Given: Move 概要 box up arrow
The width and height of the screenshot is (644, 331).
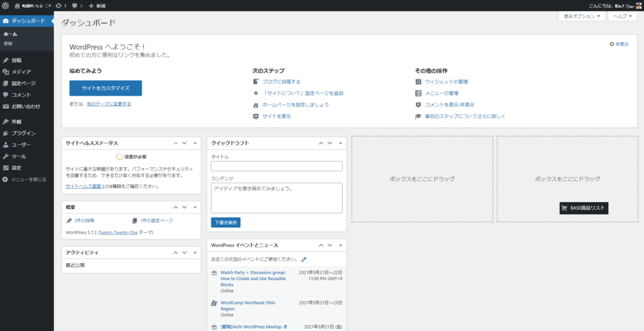Looking at the screenshot, I should point(176,207).
